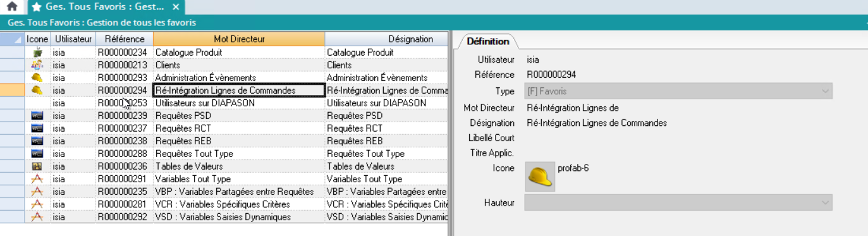Select VCR : Variables Spécifiques Critères Mot Directeur cell
This screenshot has width=868, height=236.
coord(239,204)
